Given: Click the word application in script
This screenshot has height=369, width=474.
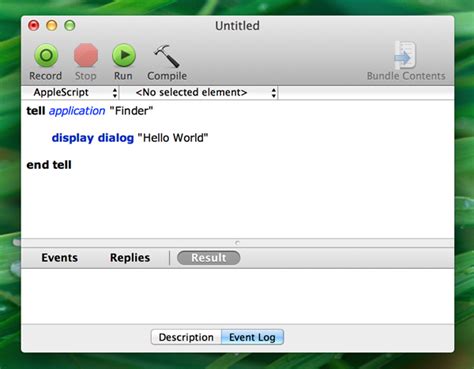Looking at the screenshot, I should point(77,111).
